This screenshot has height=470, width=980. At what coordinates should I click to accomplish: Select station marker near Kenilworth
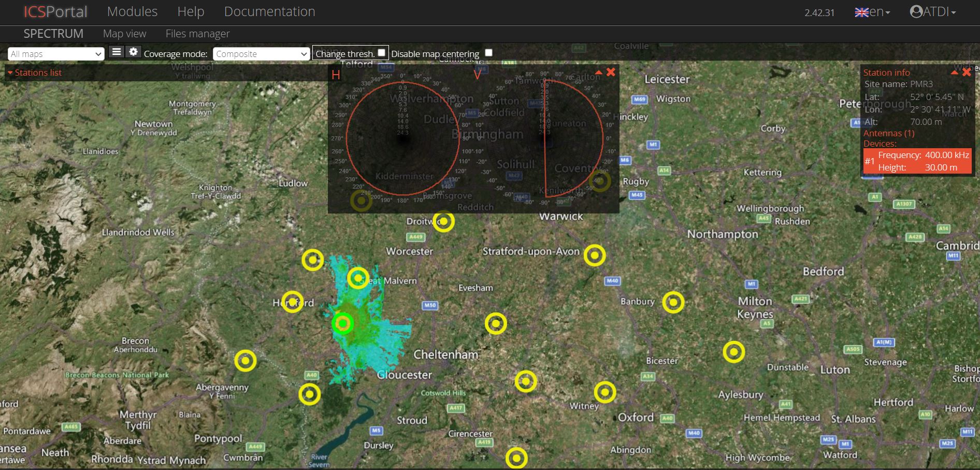600,181
